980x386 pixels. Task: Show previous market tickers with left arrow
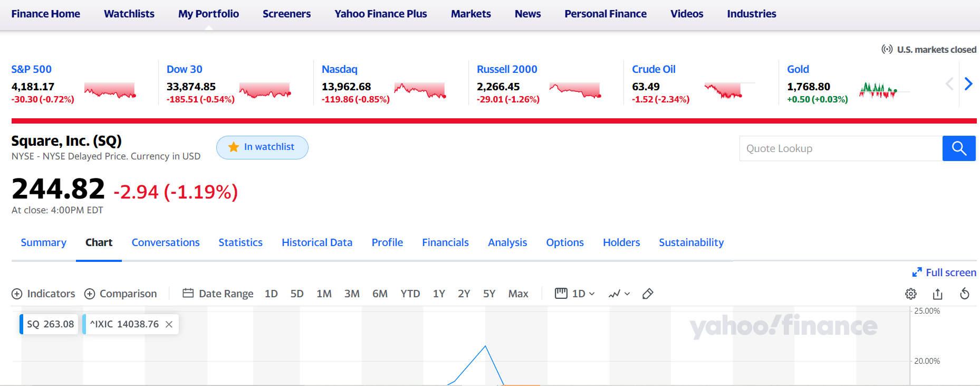point(949,83)
